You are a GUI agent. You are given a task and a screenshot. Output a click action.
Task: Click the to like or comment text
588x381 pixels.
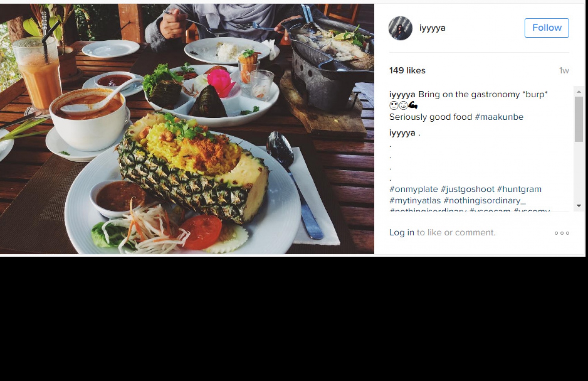click(x=456, y=232)
